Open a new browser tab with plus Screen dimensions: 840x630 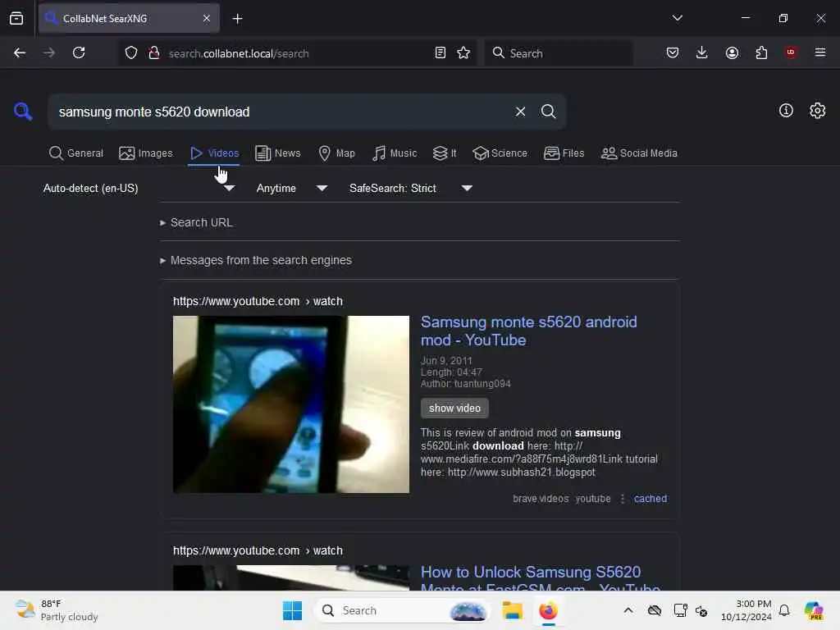237,19
